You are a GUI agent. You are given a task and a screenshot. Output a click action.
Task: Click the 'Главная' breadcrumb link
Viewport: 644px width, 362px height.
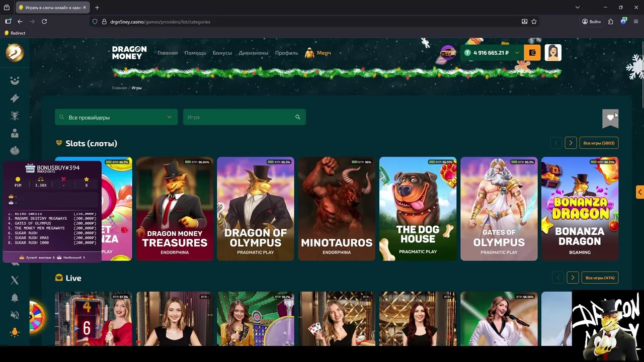click(119, 87)
